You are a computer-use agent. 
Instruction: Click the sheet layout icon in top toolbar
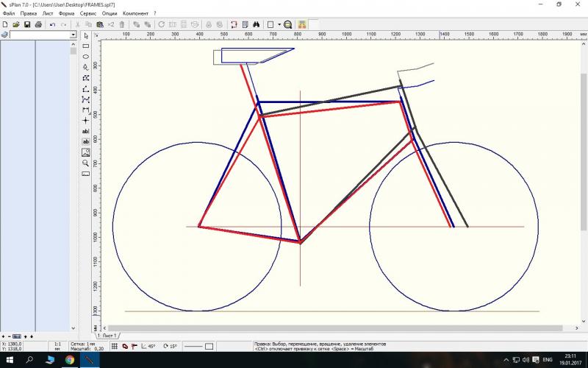click(x=270, y=24)
